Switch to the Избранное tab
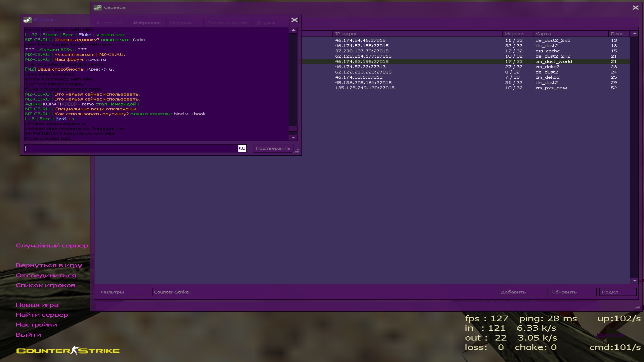Screen dimensions: 644x362 tap(147, 23)
